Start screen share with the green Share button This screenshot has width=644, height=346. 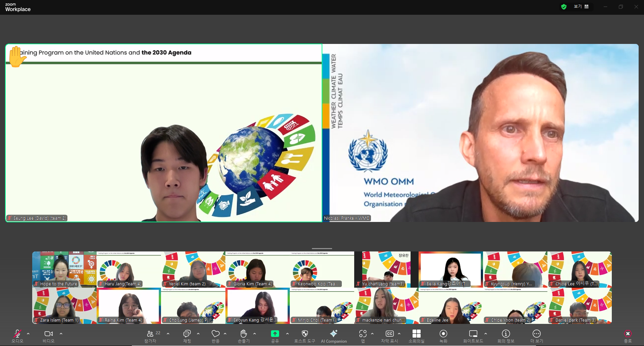(275, 336)
